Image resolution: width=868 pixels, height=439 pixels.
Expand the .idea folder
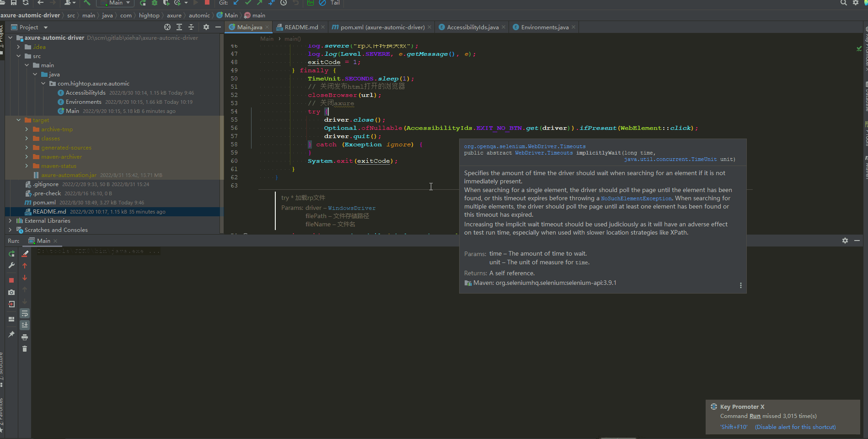click(x=18, y=47)
